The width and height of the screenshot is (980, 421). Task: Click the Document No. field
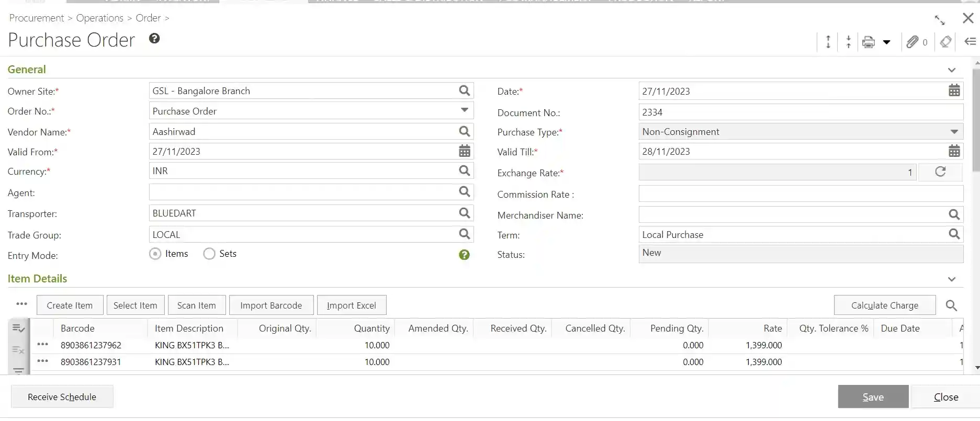[801, 112]
